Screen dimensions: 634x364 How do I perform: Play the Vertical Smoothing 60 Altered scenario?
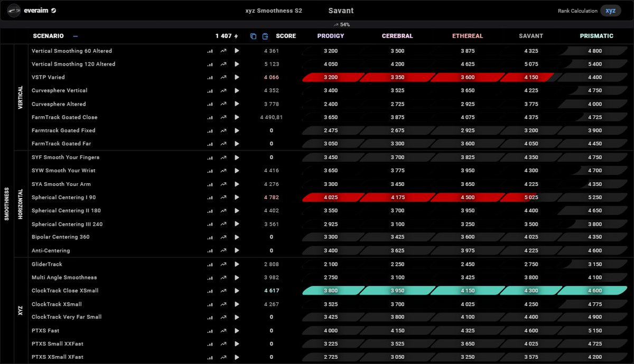coord(237,51)
